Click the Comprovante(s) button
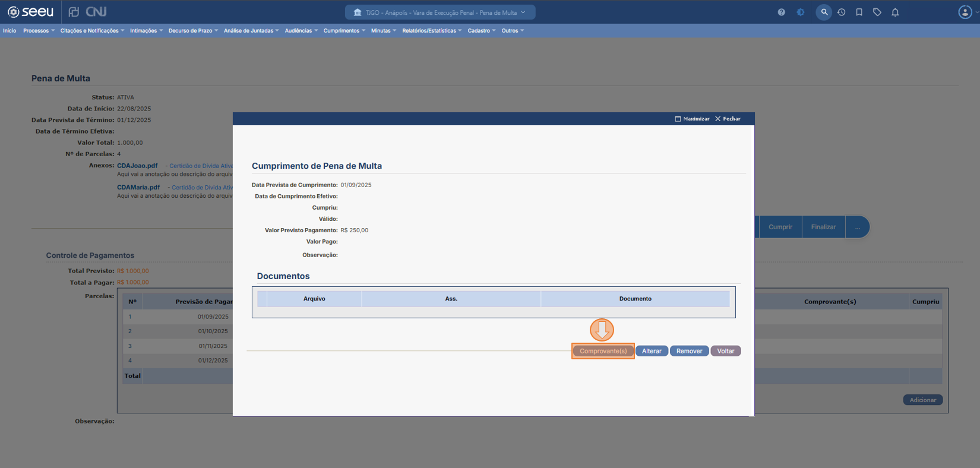Viewport: 980px width, 468px height. 603,351
